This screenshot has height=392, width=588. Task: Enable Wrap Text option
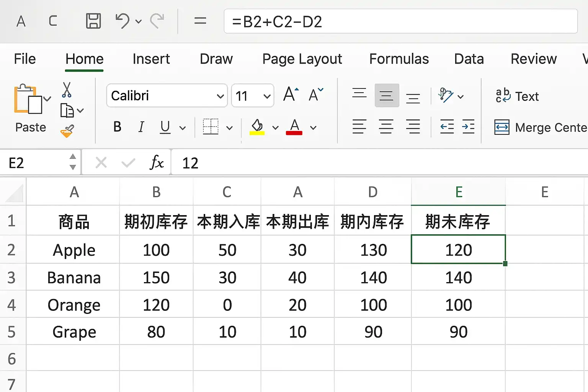517,96
